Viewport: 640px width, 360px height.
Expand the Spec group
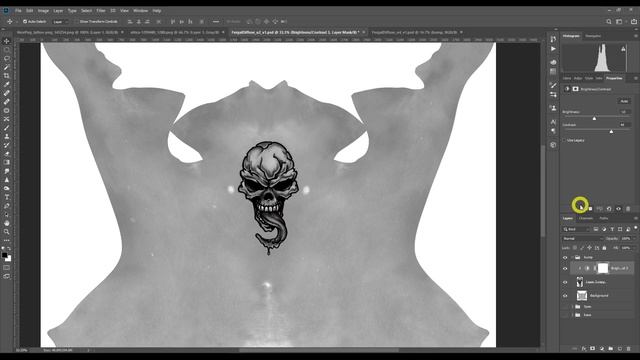click(x=572, y=307)
